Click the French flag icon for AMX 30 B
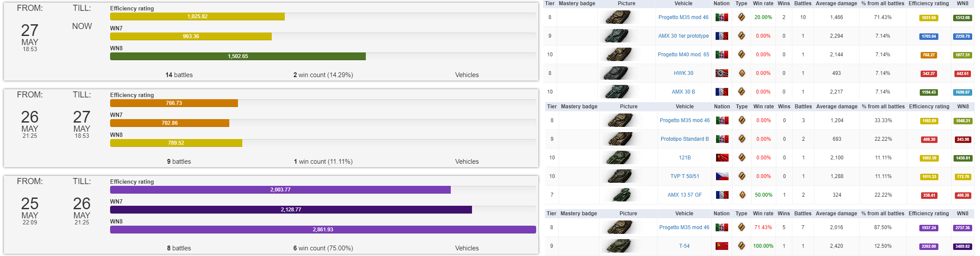This screenshot has height=256, width=980. [722, 92]
